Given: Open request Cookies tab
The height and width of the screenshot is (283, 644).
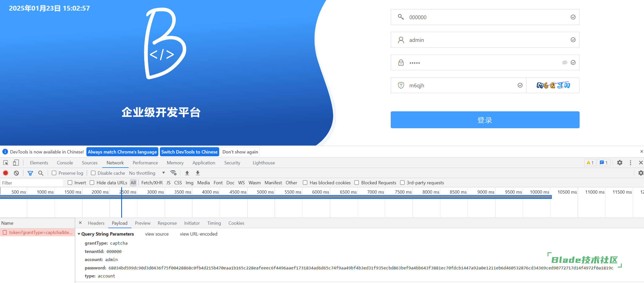Looking at the screenshot, I should pos(236,223).
